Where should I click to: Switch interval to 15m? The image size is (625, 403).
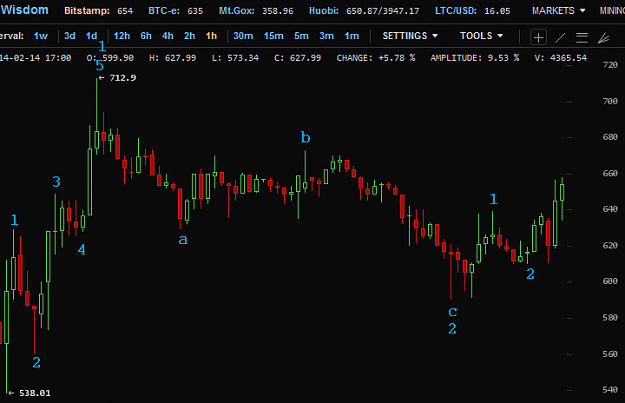[x=273, y=36]
